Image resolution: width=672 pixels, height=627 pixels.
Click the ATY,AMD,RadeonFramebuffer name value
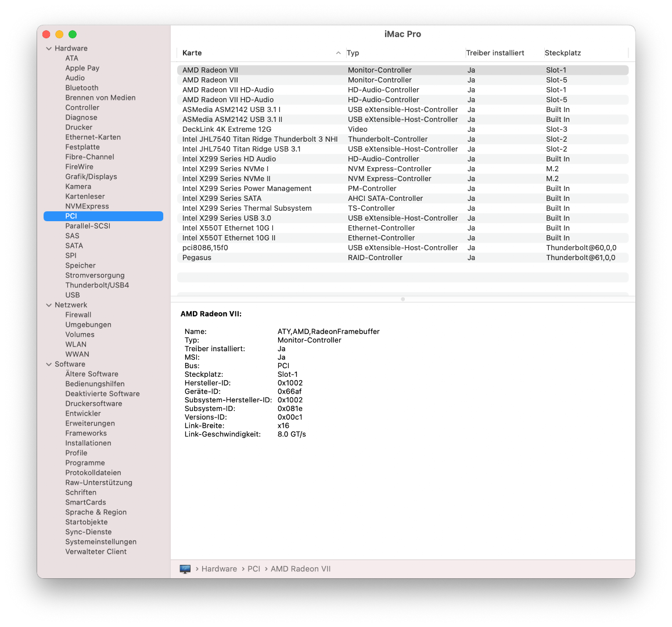coord(328,331)
